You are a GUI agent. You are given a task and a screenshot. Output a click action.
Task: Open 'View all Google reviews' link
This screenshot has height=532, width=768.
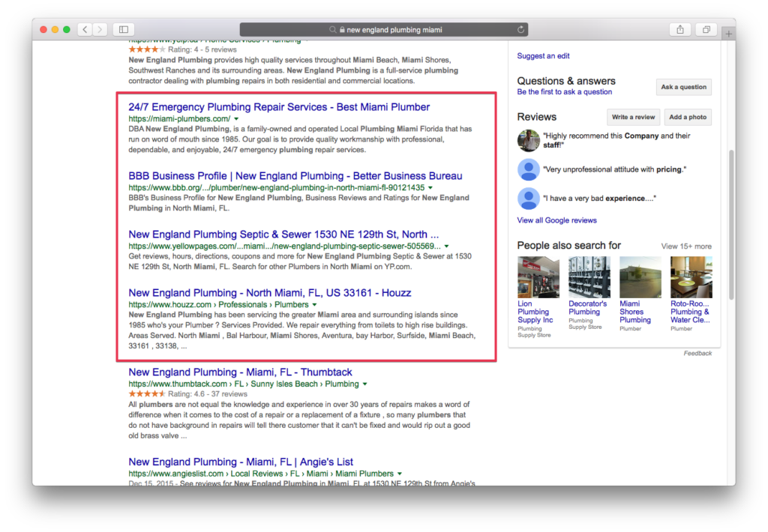(x=556, y=220)
